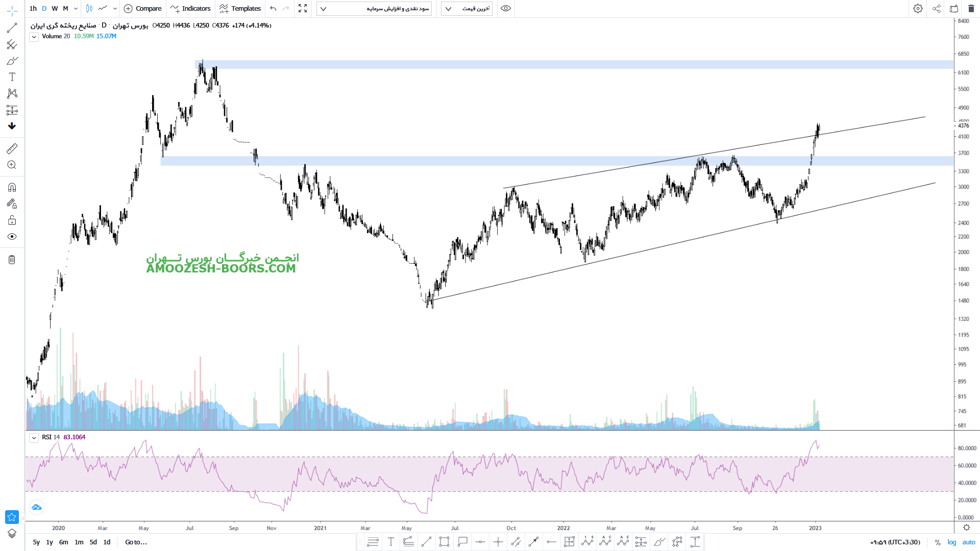The width and height of the screenshot is (980, 551).
Task: Open the chart style dropdown arrow
Action: 115,9
